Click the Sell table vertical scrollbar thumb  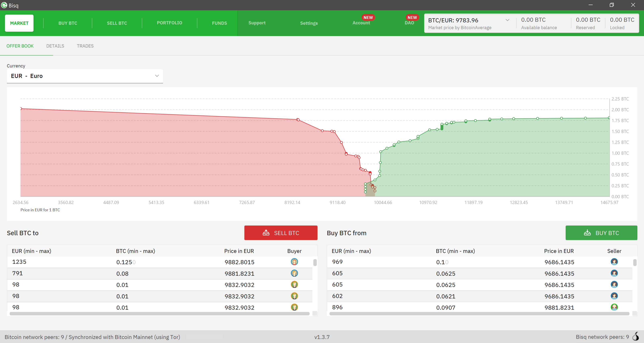(315, 262)
